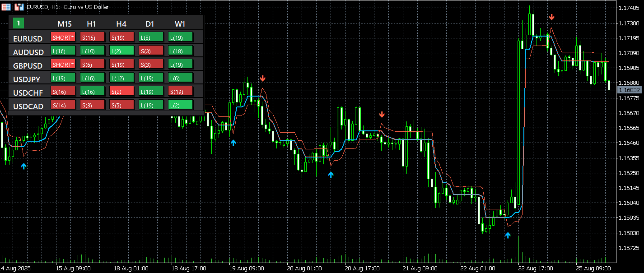Select blue buy arrow below 19 Aug 09:00 candles

(233, 143)
